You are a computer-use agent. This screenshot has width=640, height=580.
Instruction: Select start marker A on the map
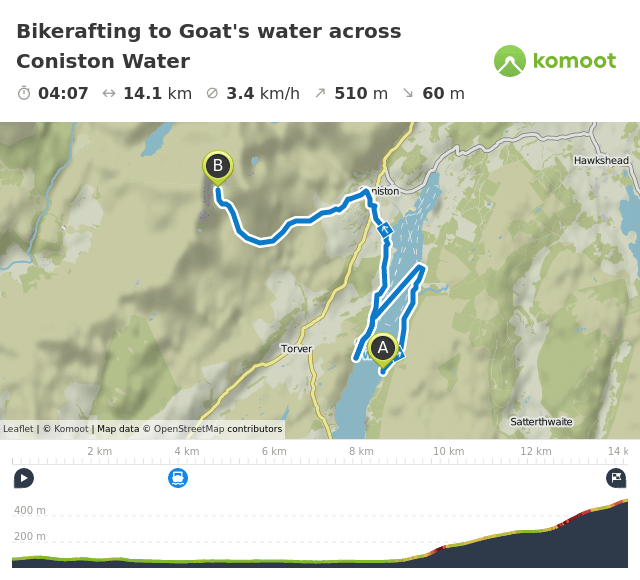pyautogui.click(x=382, y=348)
